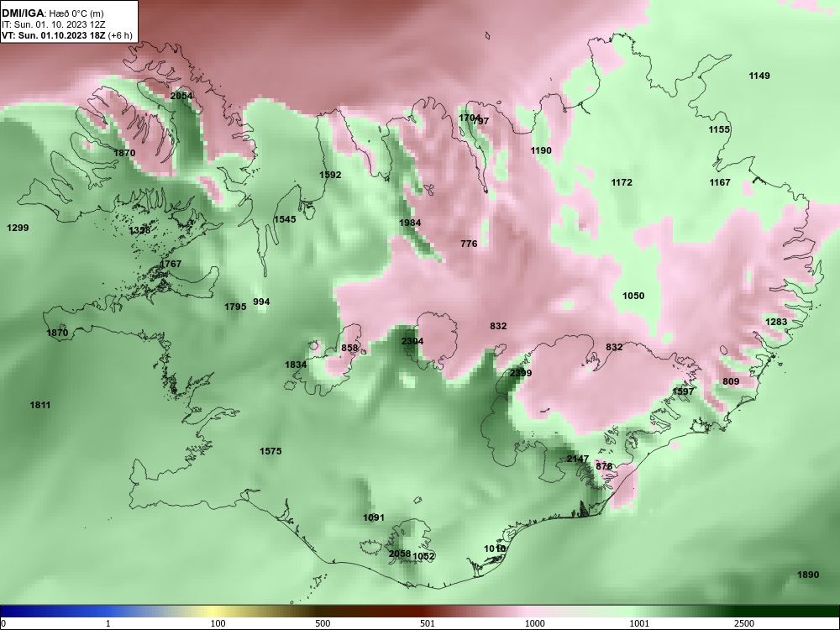This screenshot has width=840, height=630.
Task: Click the 1358 value among the Breiðafjörður islands
Action: 139,231
